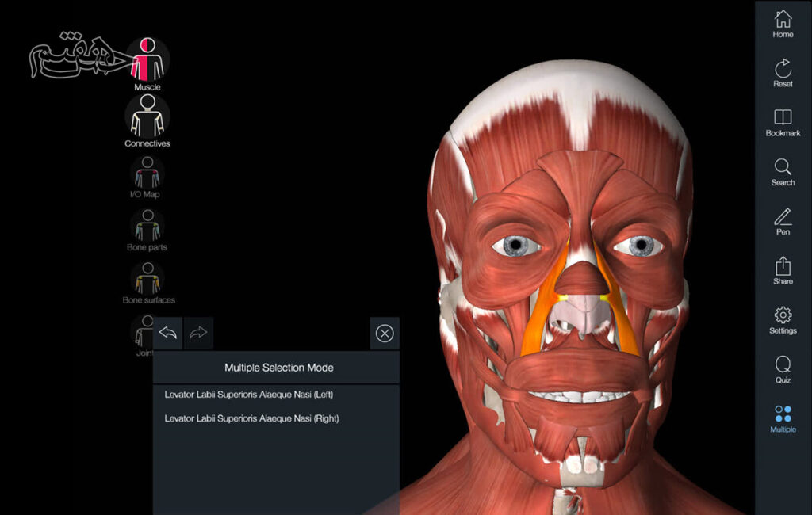Show the I/O Map layer
Image resolution: width=812 pixels, height=515 pixels.
(x=147, y=173)
